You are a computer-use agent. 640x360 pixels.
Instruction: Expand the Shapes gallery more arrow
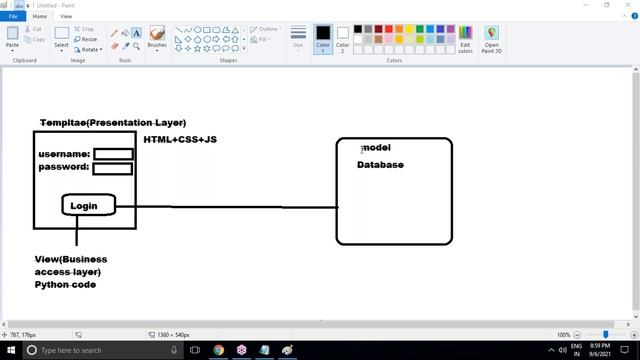pyautogui.click(x=244, y=49)
